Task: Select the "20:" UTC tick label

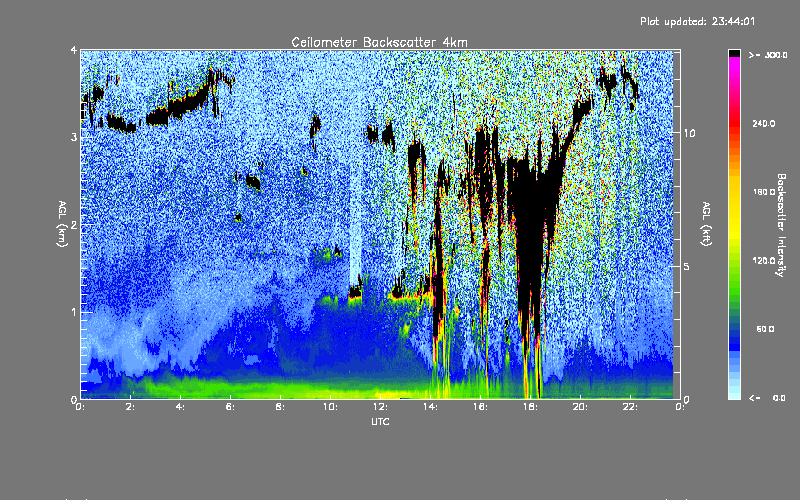Action: (580, 407)
